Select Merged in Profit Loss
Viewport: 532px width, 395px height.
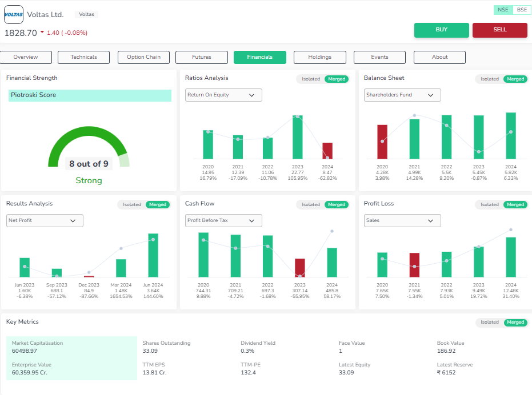(x=515, y=204)
